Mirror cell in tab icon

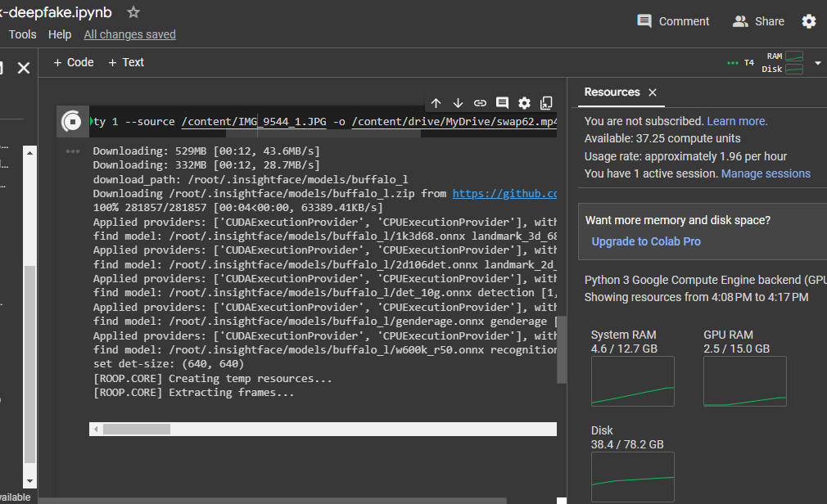point(546,103)
